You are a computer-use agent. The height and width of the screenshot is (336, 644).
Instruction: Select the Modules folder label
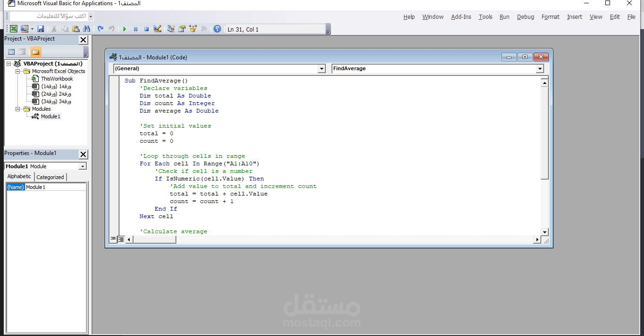pyautogui.click(x=41, y=109)
